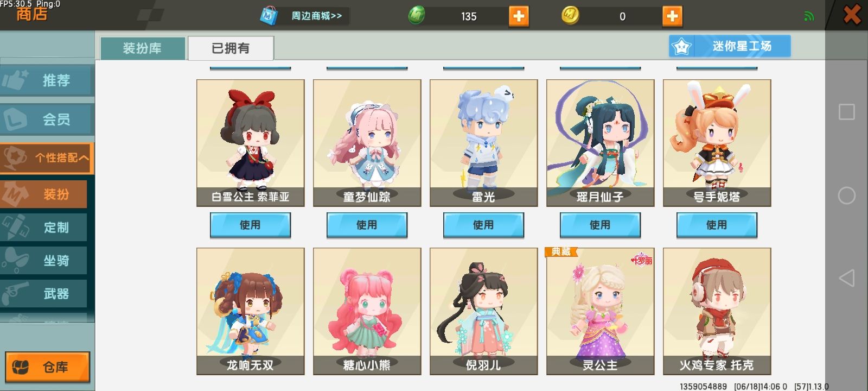Use the 雷光 skin

(x=483, y=225)
